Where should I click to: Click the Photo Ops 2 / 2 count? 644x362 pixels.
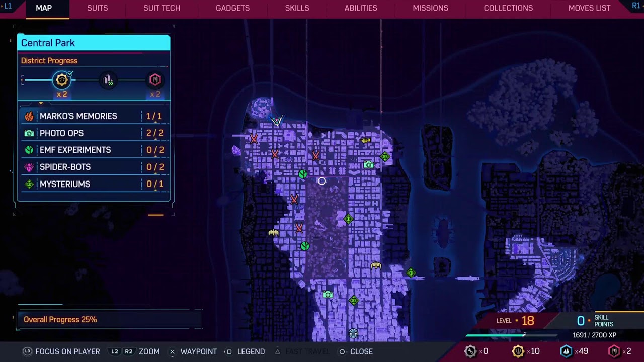[154, 133]
